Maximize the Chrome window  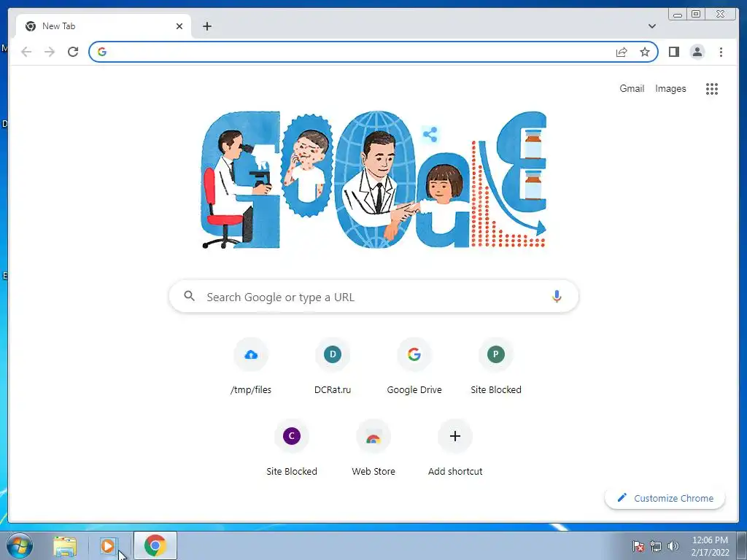pyautogui.click(x=696, y=14)
